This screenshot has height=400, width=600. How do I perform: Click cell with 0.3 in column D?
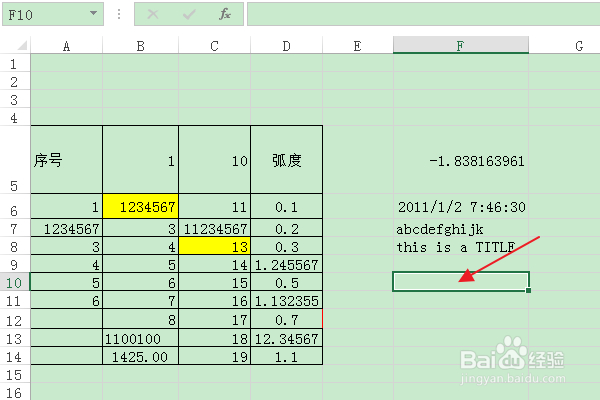click(287, 246)
